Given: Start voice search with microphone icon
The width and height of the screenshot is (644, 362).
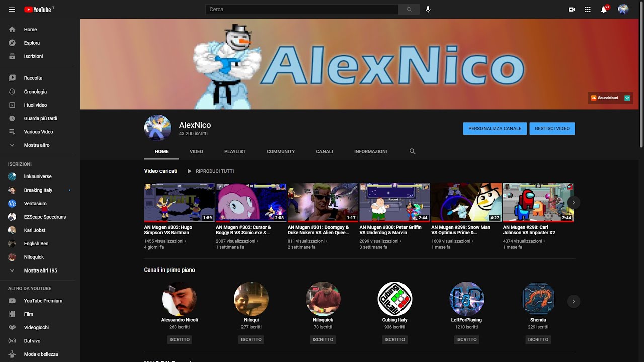Looking at the screenshot, I should 428,9.
